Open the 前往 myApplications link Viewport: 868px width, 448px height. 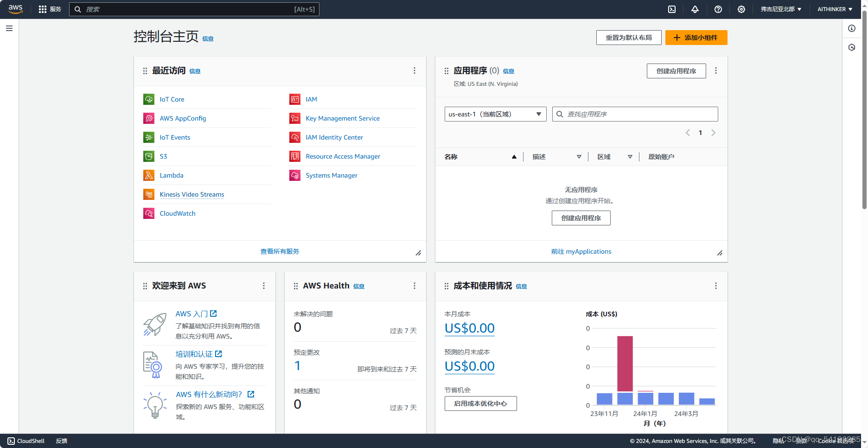[581, 251]
